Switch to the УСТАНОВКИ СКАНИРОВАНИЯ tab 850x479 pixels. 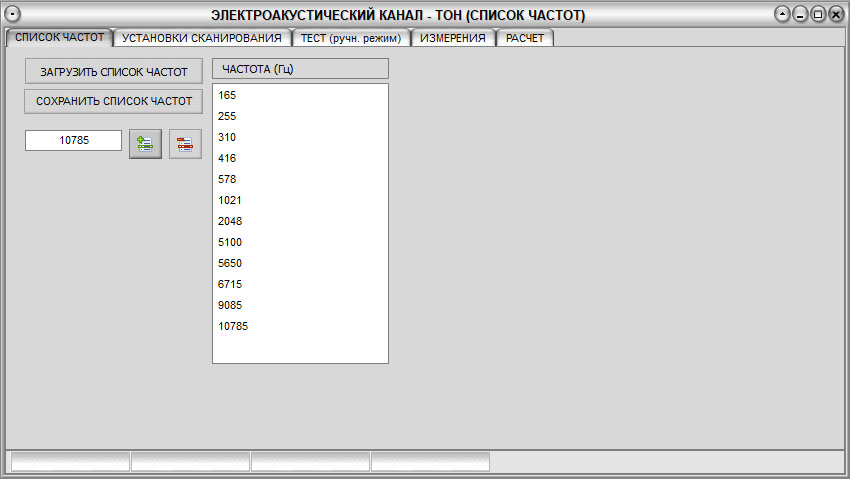[x=202, y=38]
